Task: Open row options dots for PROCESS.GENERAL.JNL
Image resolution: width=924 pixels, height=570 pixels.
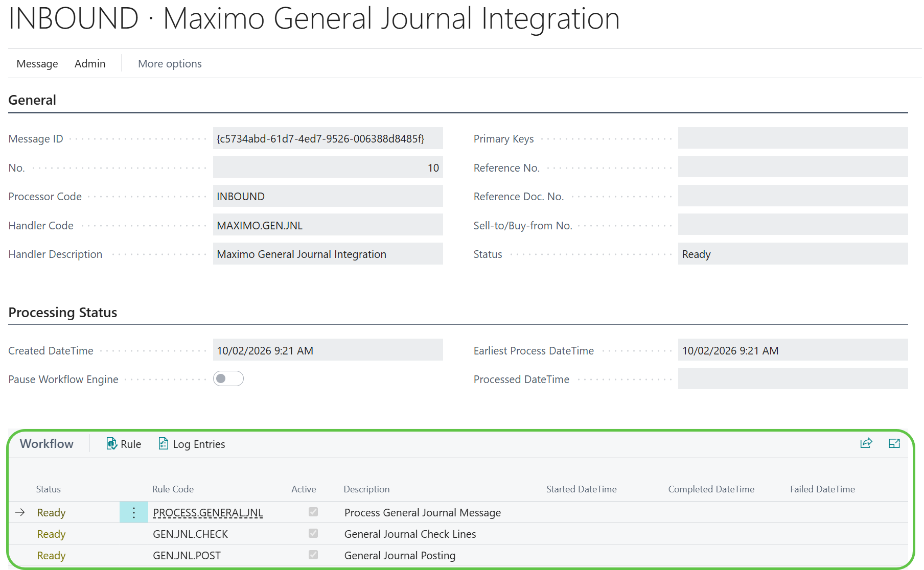Action: 134,512
